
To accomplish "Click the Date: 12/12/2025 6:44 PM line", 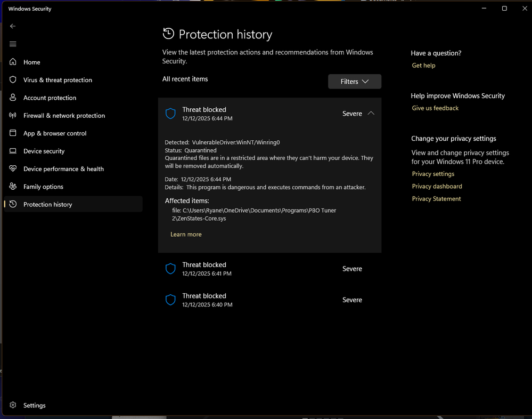I will coord(198,179).
